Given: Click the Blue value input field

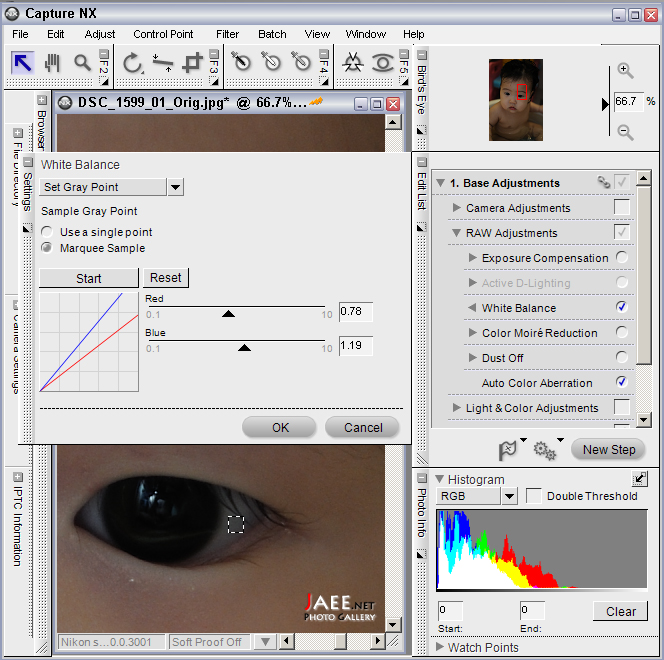Looking at the screenshot, I should pos(355,346).
